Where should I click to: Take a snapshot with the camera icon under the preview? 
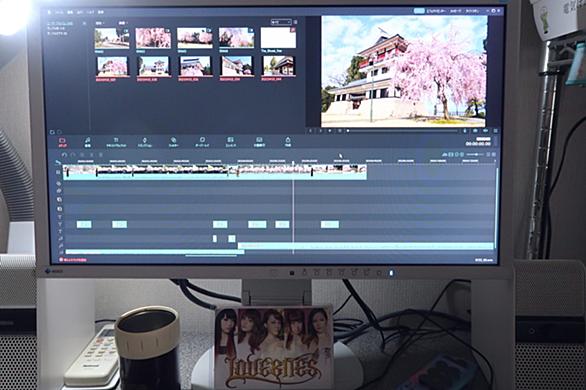475,131
